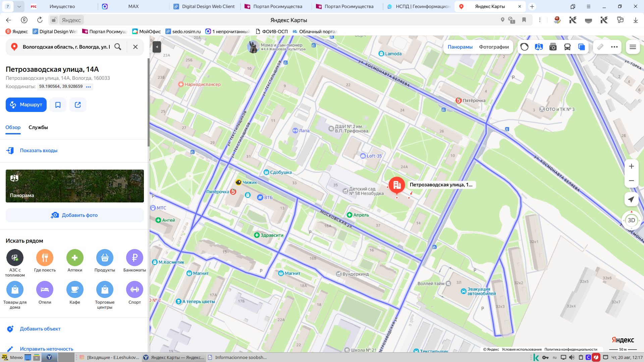The height and width of the screenshot is (362, 644).
Task: Switch to the НСПД Геоинформацион tab
Action: pyautogui.click(x=419, y=6)
